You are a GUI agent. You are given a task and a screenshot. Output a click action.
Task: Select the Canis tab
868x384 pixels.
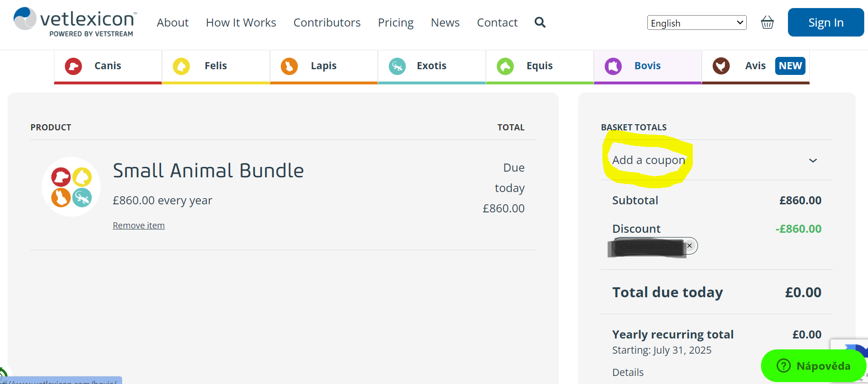click(x=108, y=67)
